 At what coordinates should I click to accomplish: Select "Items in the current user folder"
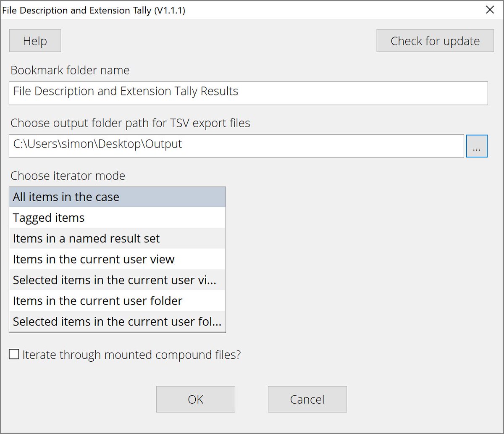[x=97, y=301]
